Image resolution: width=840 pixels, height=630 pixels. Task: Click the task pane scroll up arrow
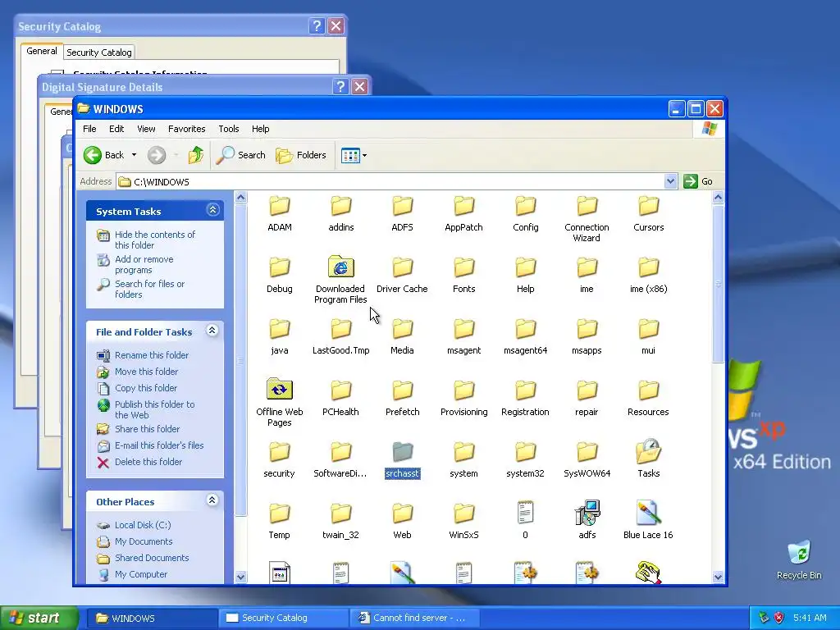(x=240, y=198)
